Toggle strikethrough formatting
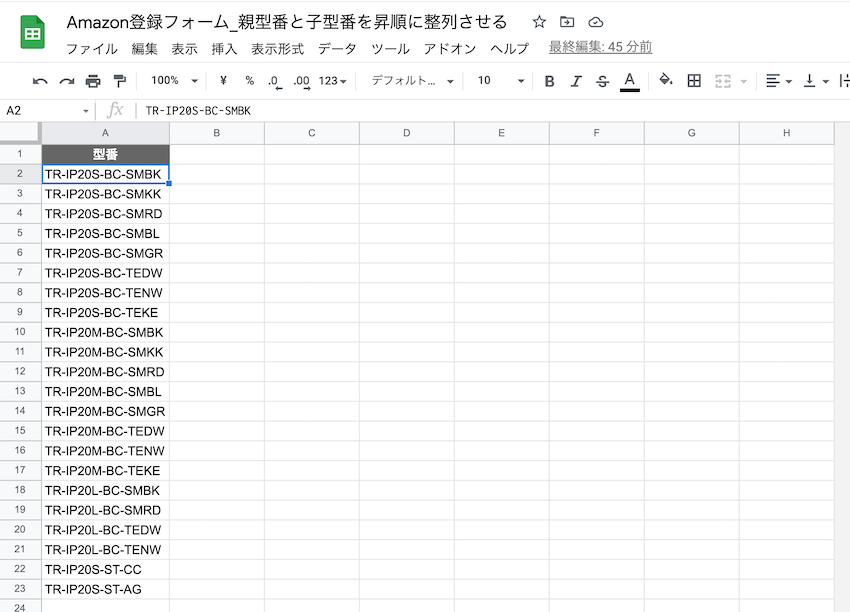The image size is (850, 612). pos(602,81)
